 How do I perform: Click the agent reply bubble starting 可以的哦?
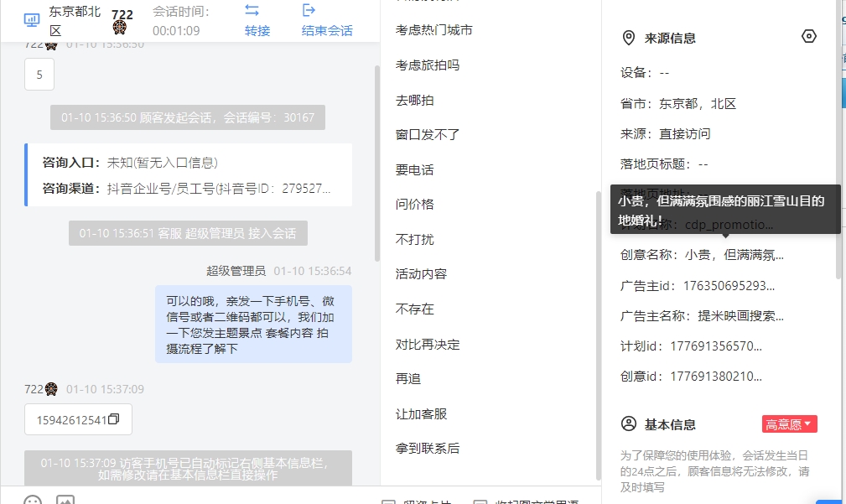(253, 325)
